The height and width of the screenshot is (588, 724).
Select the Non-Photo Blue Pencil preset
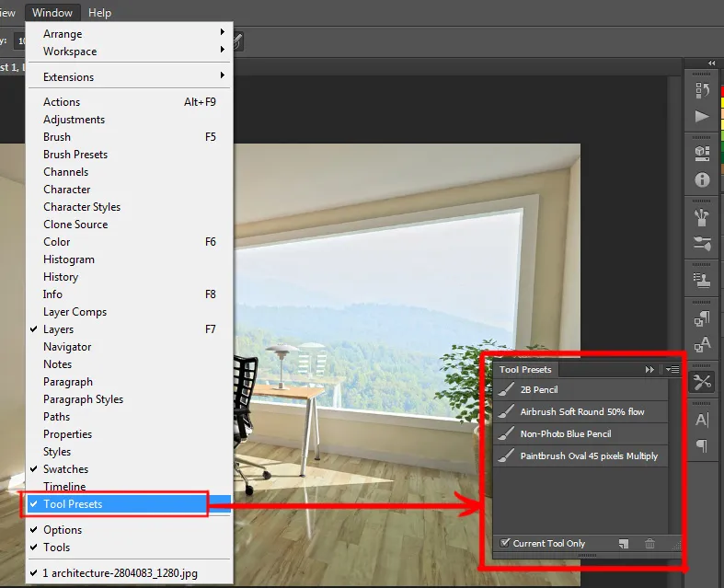point(580,434)
